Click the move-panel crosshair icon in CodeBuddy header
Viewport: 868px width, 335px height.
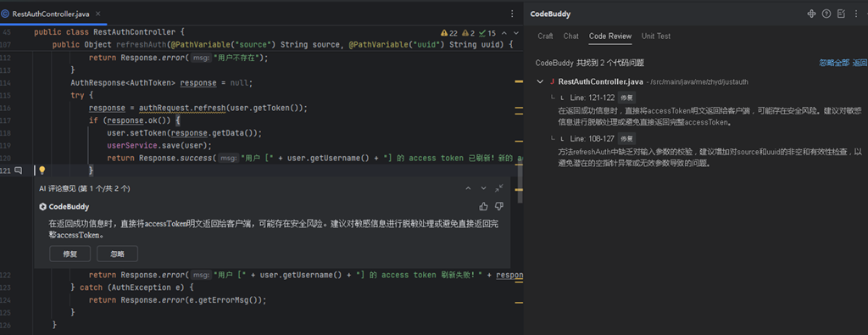811,14
